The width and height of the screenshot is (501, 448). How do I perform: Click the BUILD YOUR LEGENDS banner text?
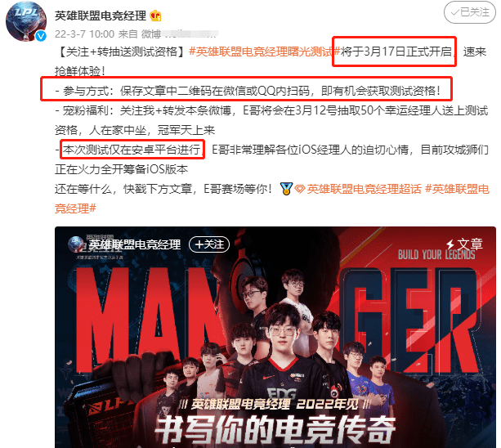(x=436, y=255)
